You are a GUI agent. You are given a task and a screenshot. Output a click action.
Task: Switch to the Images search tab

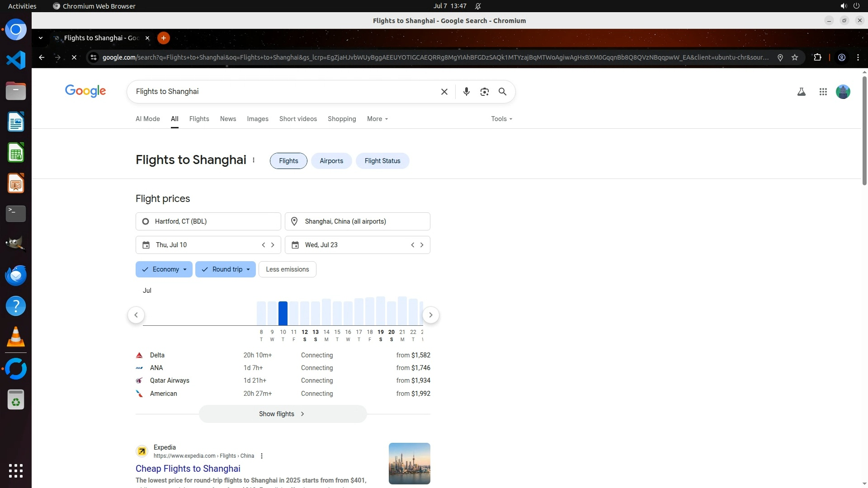(257, 119)
